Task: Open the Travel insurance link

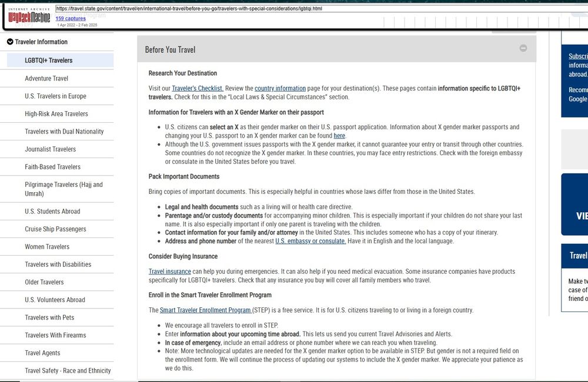Action: (x=169, y=271)
